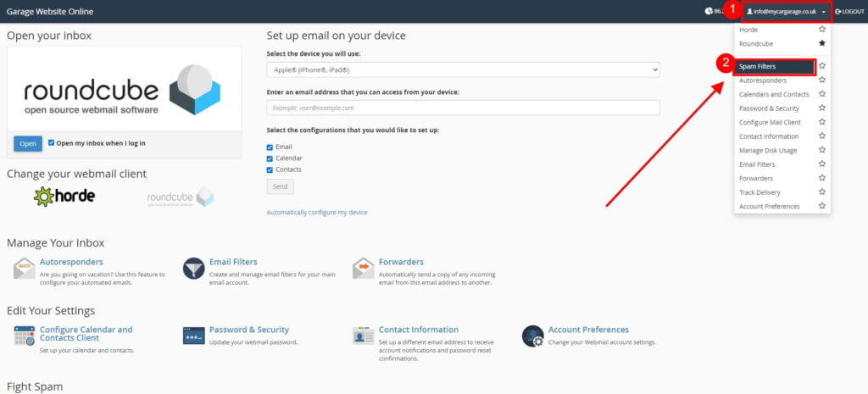Viewport: 868px width, 394px height.
Task: Uncheck the Contacts configuration checkbox
Action: pyautogui.click(x=270, y=169)
